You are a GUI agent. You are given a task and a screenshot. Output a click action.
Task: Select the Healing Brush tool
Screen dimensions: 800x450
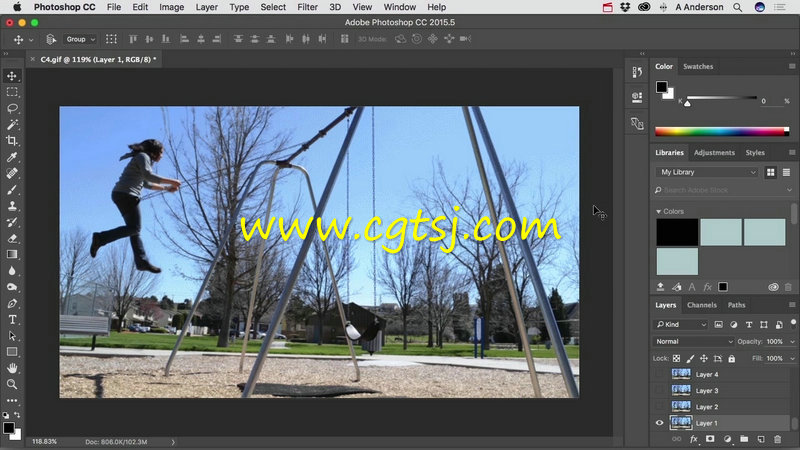tap(12, 173)
